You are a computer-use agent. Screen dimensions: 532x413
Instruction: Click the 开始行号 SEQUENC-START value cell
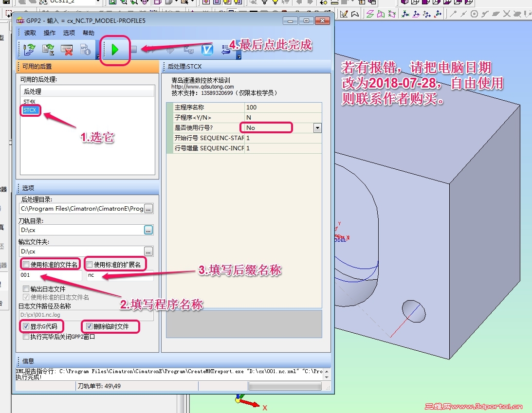(x=283, y=138)
